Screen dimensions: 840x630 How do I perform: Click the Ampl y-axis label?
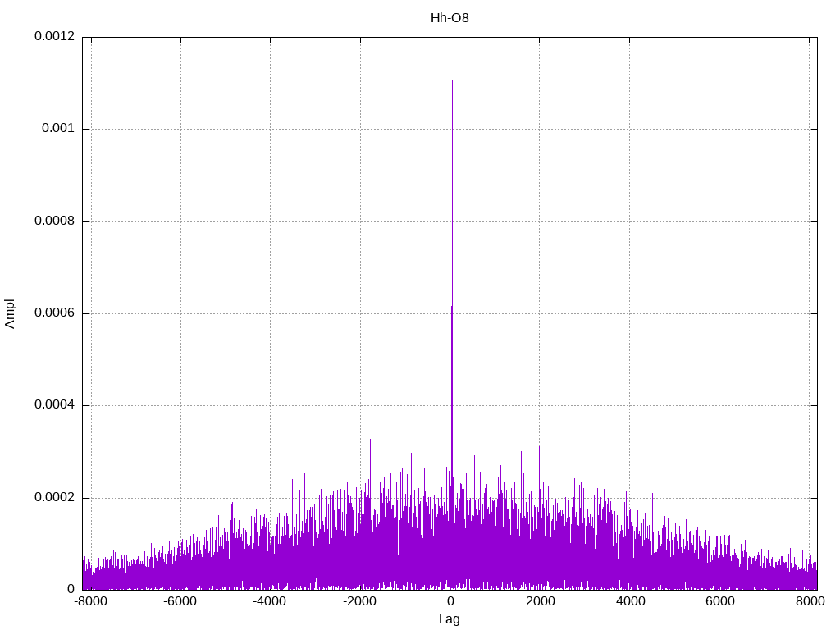(x=10, y=314)
